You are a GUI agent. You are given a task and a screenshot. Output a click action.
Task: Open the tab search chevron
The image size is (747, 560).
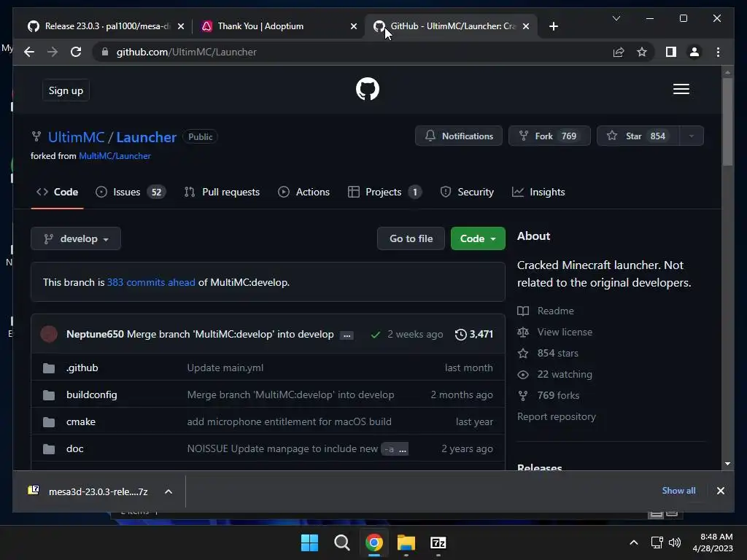(x=616, y=18)
